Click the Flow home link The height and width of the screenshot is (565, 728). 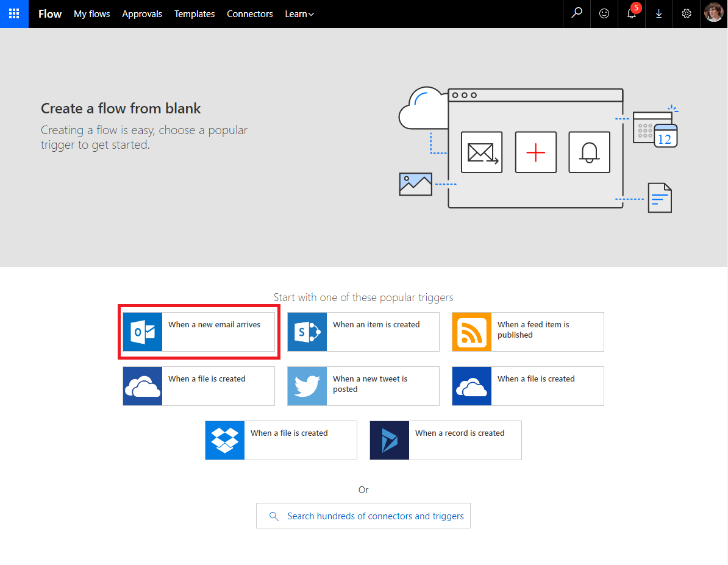pos(50,14)
